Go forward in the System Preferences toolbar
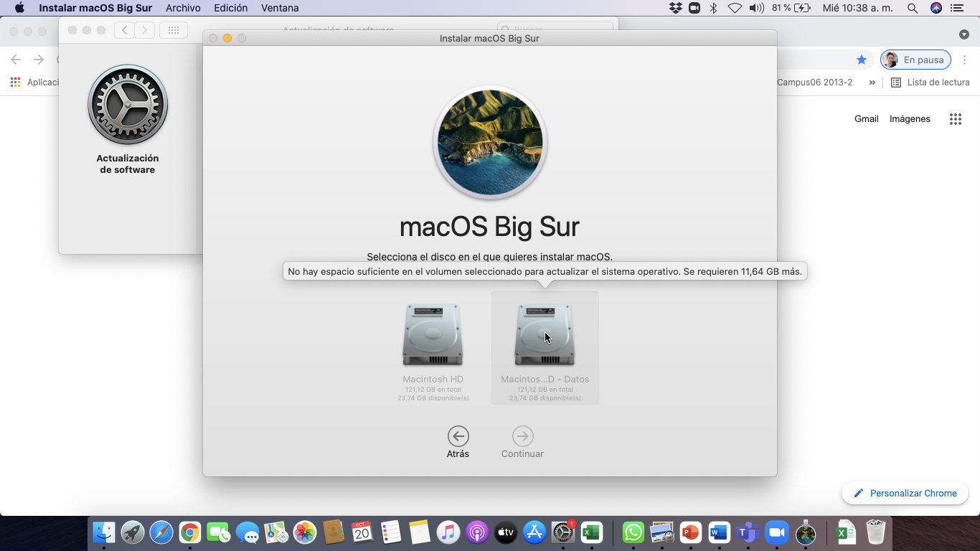Image resolution: width=980 pixels, height=551 pixels. click(x=145, y=30)
